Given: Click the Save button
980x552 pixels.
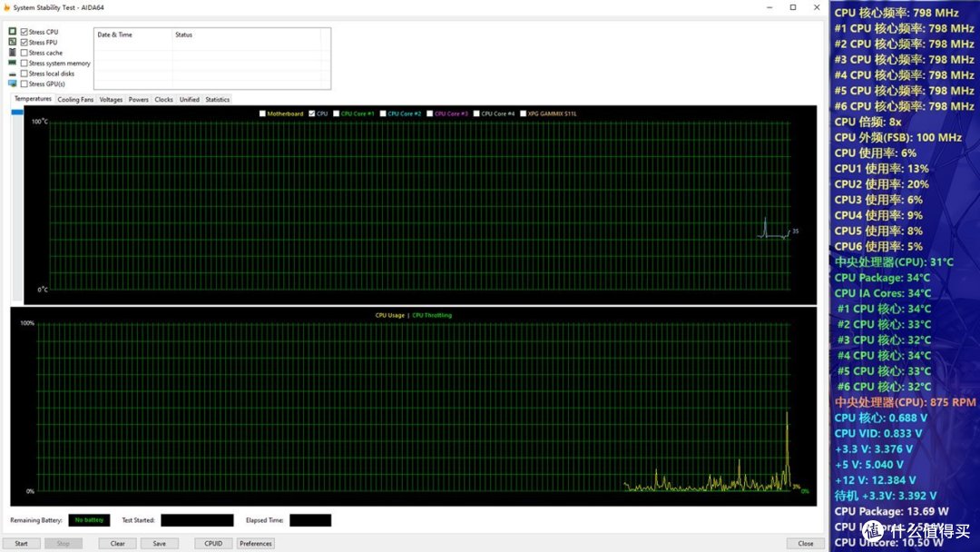Looking at the screenshot, I should pyautogui.click(x=160, y=543).
